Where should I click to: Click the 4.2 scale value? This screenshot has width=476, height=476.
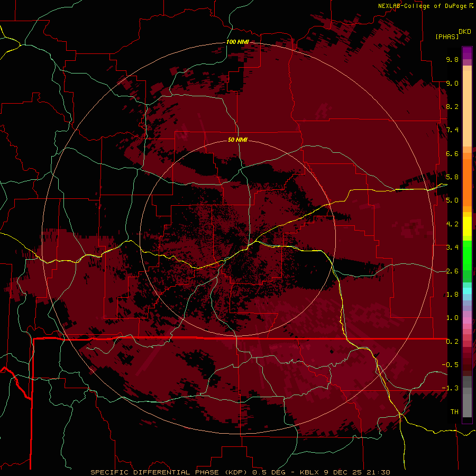(452, 224)
